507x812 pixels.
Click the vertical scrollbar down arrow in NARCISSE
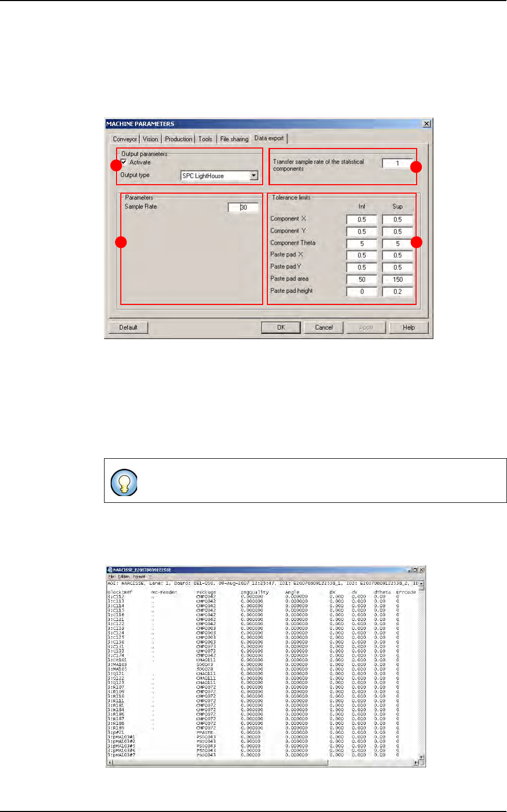[x=421, y=757]
